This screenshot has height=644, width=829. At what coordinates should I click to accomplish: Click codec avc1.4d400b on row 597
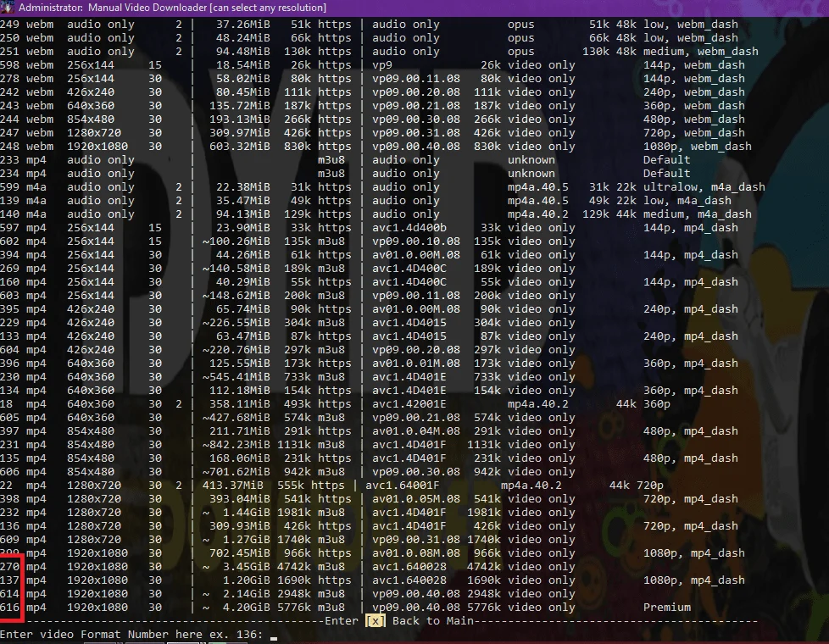(x=409, y=228)
